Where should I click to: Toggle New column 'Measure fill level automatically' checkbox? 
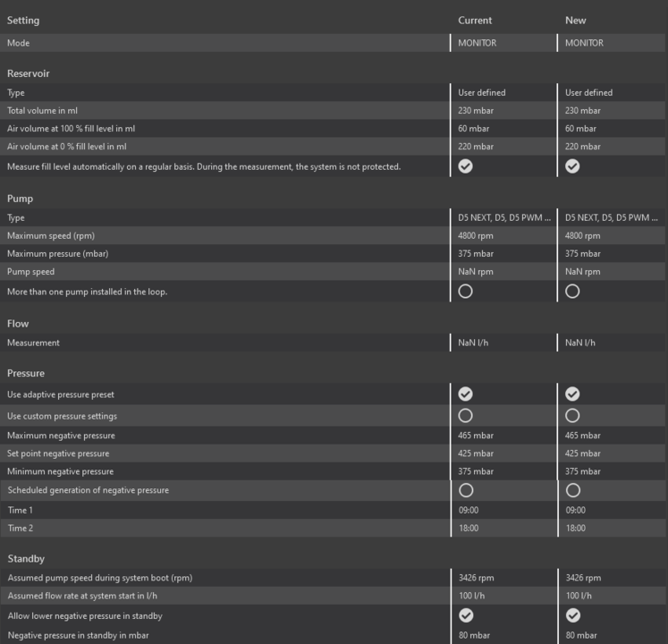572,166
